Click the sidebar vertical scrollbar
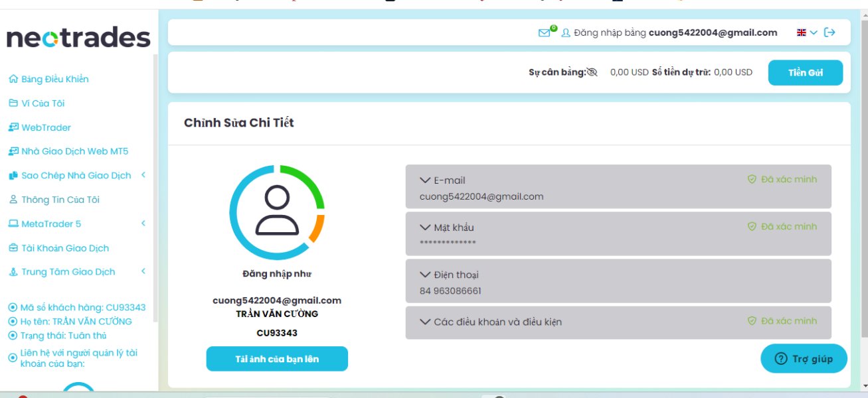868x398 pixels. (x=155, y=188)
